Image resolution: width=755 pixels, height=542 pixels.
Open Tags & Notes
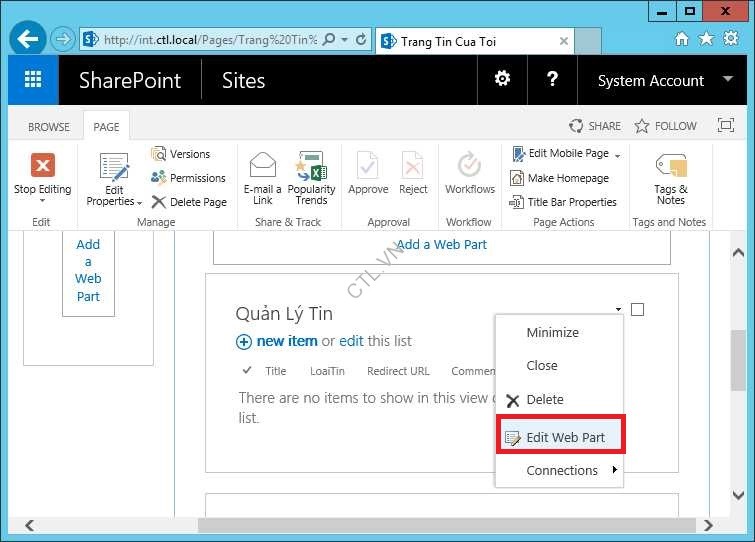point(670,166)
